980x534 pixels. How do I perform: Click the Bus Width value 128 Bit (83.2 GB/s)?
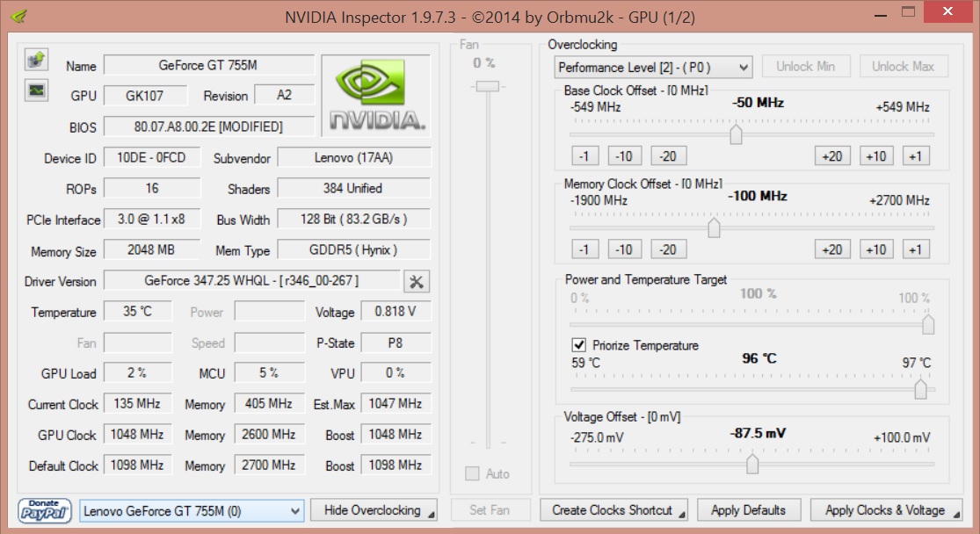(353, 220)
